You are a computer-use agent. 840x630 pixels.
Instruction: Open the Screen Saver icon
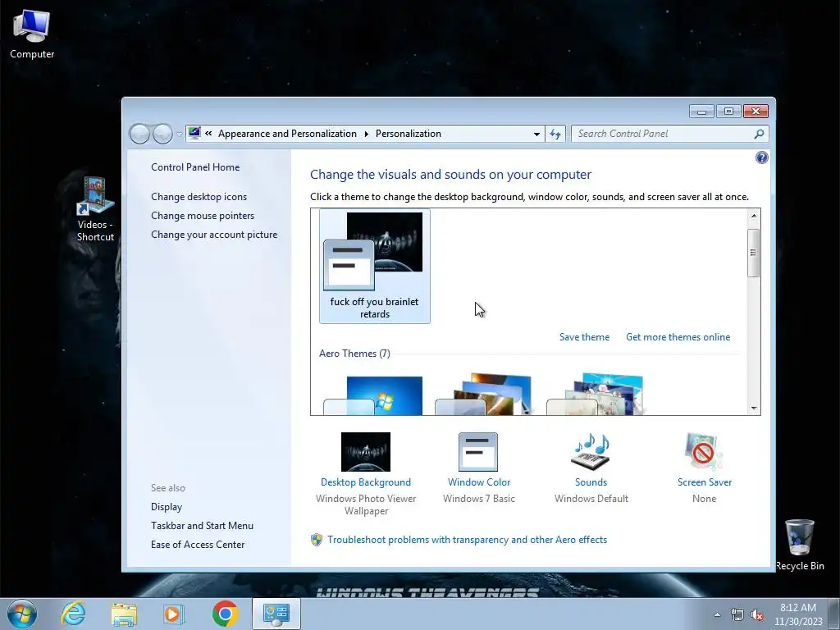coord(703,452)
